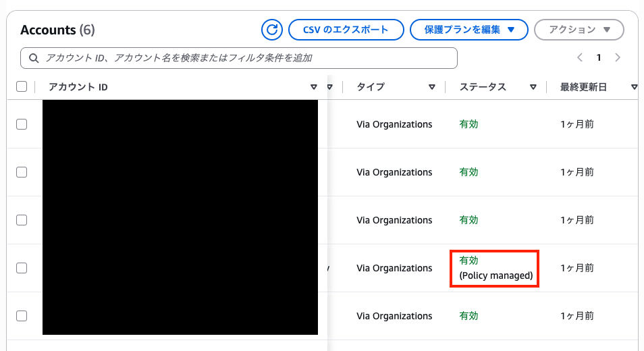Image resolution: width=644 pixels, height=351 pixels.
Task: Click the 最終更新日 column header label
Action: [x=583, y=87]
